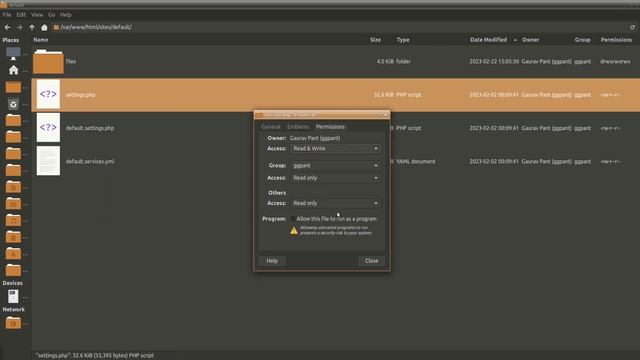Select the 'settings.php' file name
The height and width of the screenshot is (360, 640).
pyautogui.click(x=80, y=95)
